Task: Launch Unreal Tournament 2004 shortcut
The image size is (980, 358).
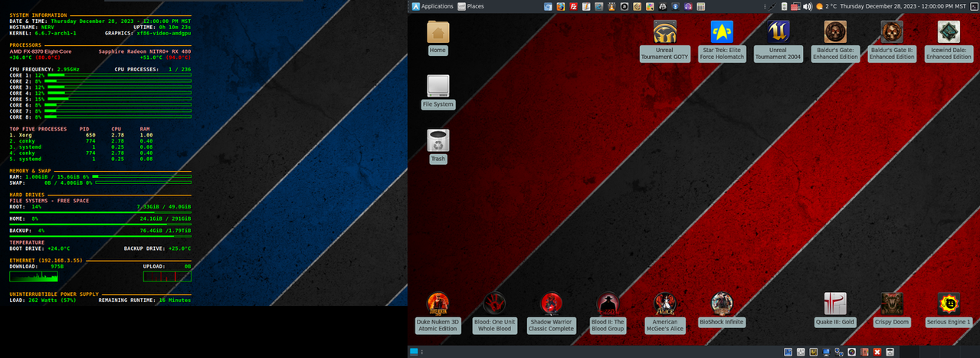Action: (x=778, y=41)
